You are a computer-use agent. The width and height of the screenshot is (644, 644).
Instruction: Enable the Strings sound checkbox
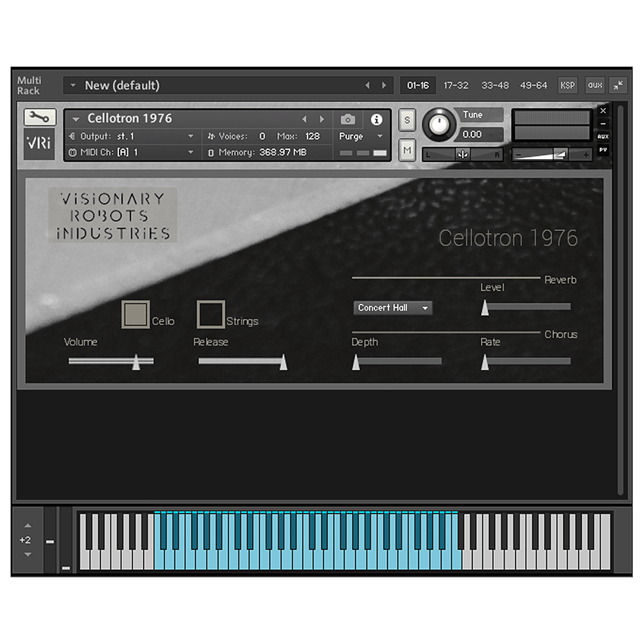211,314
